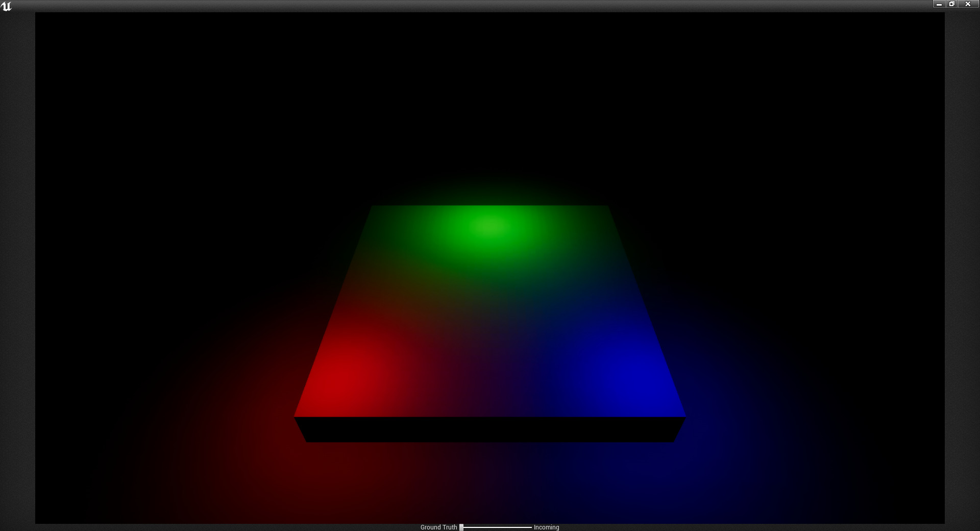980x531 pixels.
Task: Click the rendered comparison image viewport
Action: click(x=490, y=268)
